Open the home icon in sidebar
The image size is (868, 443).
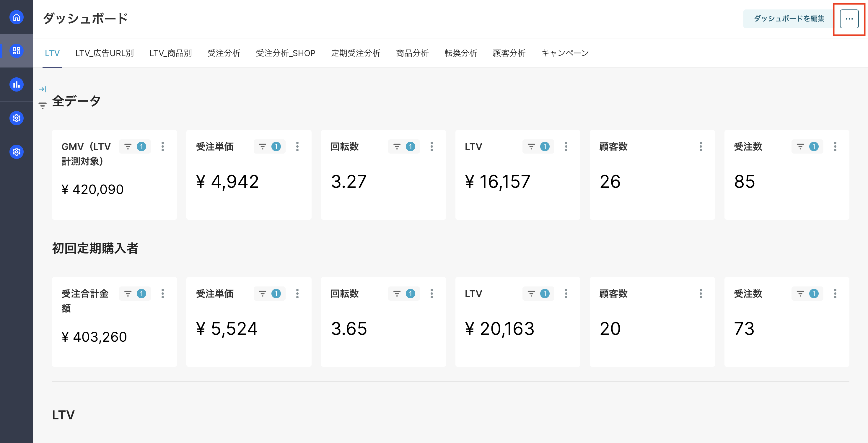tap(16, 17)
